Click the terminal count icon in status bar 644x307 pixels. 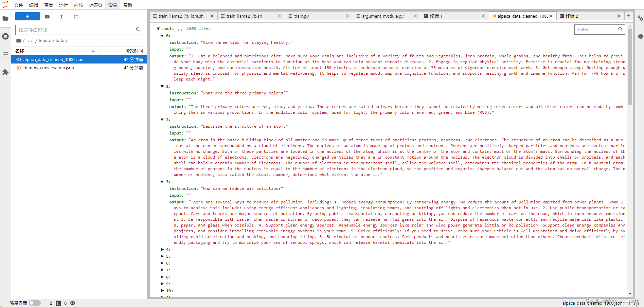tap(58, 303)
